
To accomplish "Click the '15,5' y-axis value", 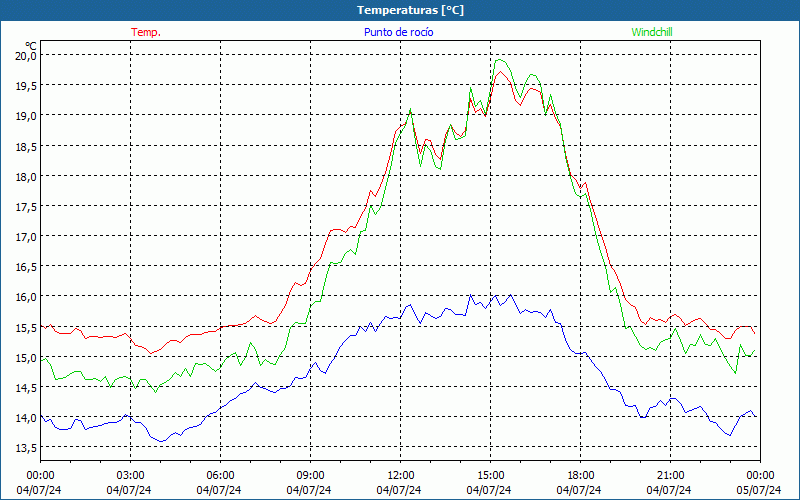I will pyautogui.click(x=26, y=328).
